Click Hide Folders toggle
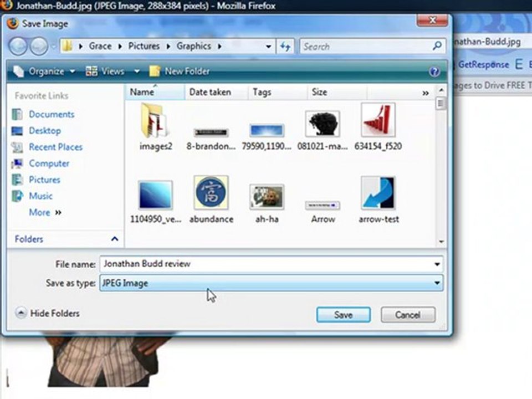Image resolution: width=532 pixels, height=399 pixels. [x=47, y=313]
